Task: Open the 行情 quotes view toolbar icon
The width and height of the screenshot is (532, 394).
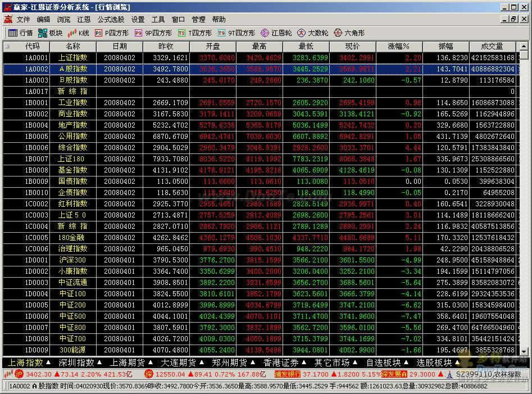Action: (x=13, y=33)
